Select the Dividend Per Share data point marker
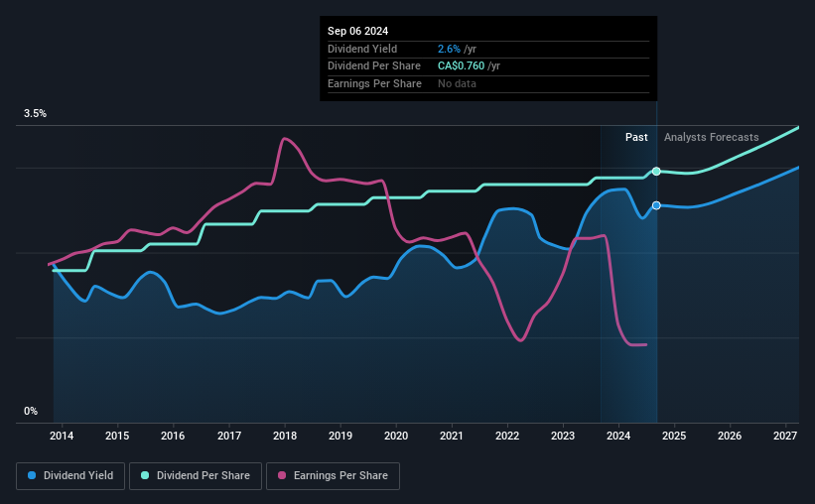This screenshot has width=815, height=504. (x=656, y=171)
